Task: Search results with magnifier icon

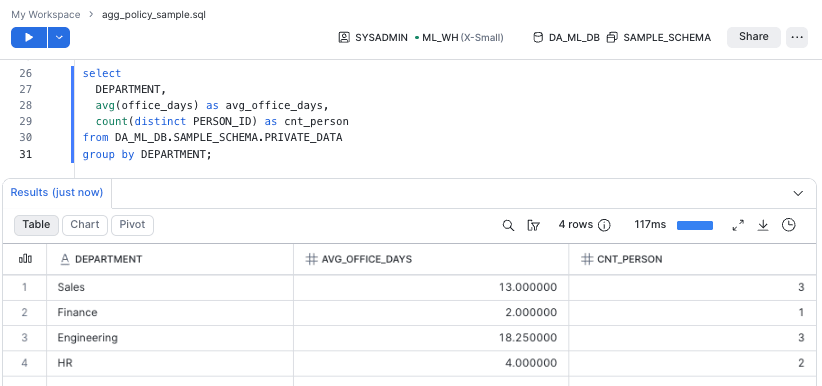Action: coord(508,225)
